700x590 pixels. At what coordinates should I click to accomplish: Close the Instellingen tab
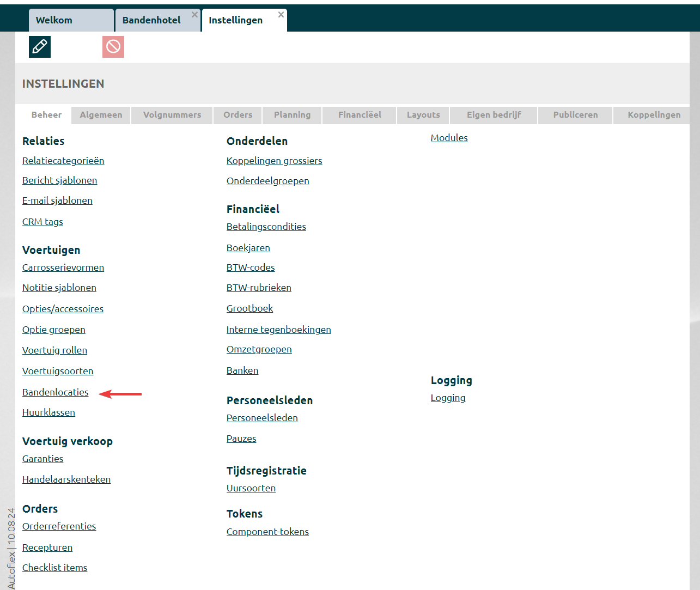tap(281, 15)
